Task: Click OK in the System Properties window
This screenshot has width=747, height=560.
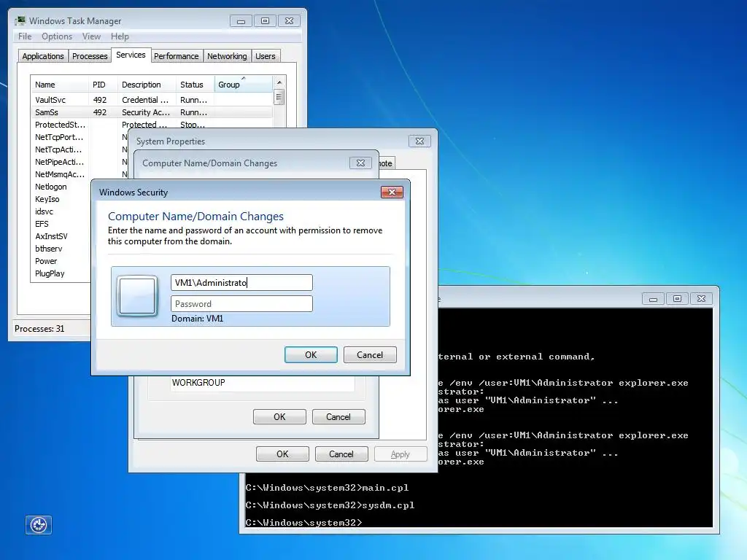Action: point(282,454)
